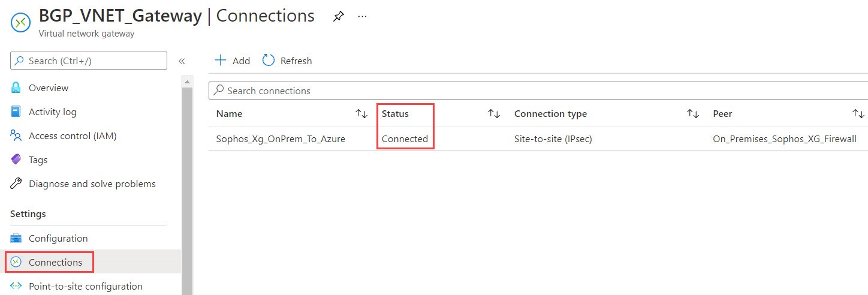868x295 pixels.
Task: Sort by Peer using its sort arrows
Action: coord(858,113)
